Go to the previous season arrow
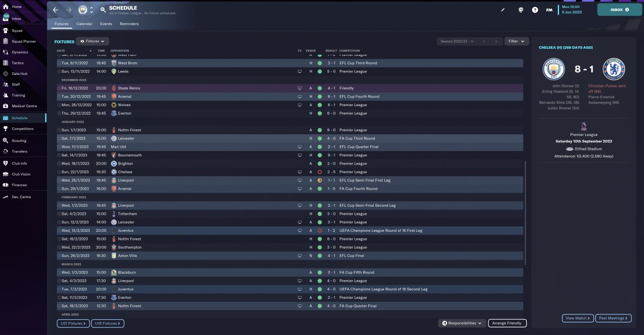Screen dimensions: 644x335 pyautogui.click(x=484, y=41)
